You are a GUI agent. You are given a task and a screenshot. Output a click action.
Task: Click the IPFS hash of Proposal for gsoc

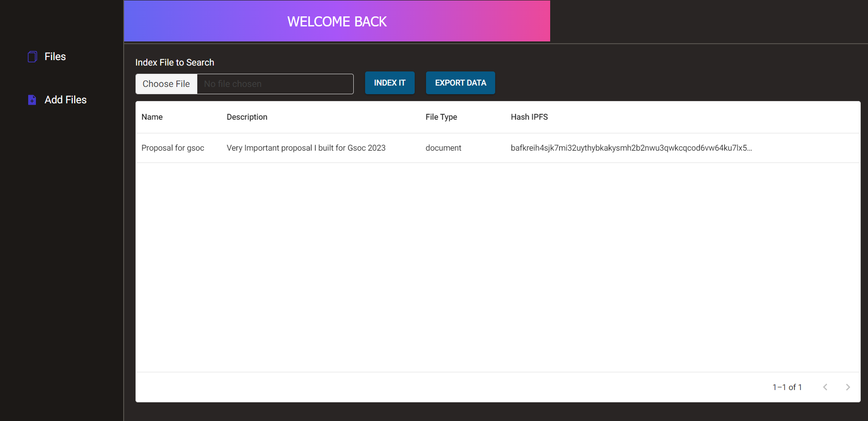[631, 148]
